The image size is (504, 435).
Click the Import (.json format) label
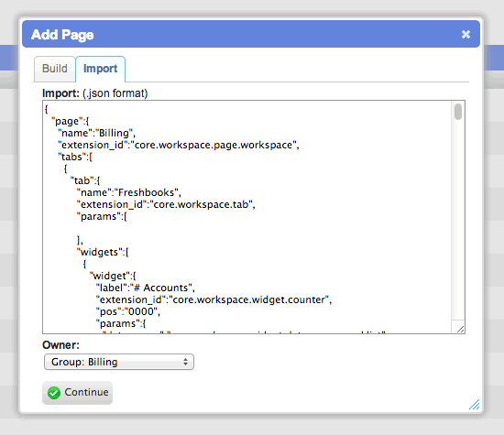point(94,93)
